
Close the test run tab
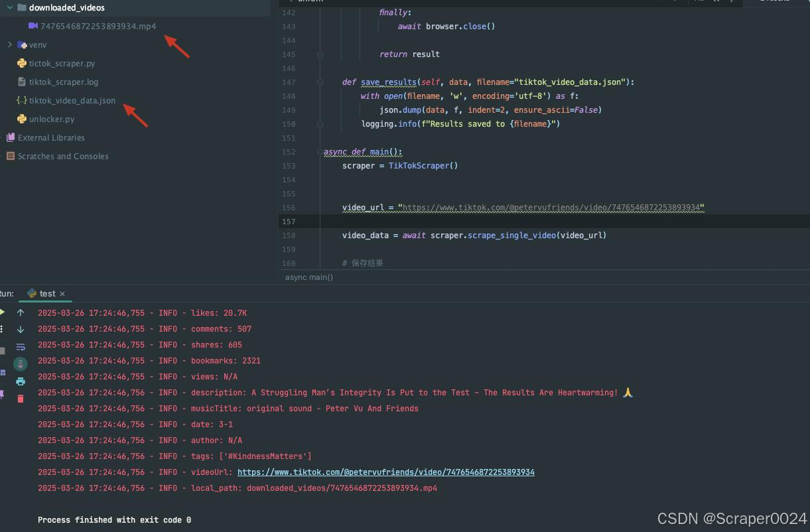pyautogui.click(x=62, y=293)
